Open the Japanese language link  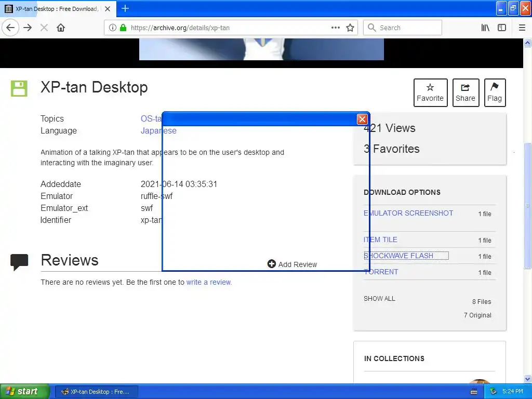[x=158, y=130]
